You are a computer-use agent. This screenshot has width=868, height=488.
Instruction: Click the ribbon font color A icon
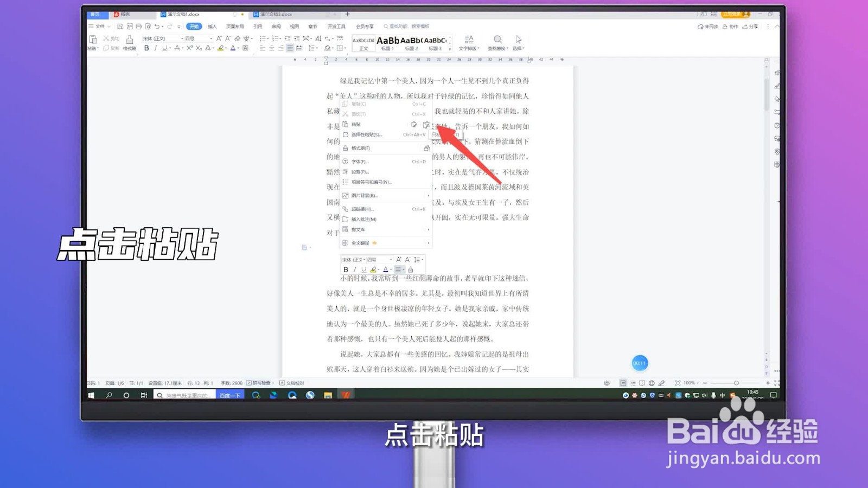pos(233,48)
